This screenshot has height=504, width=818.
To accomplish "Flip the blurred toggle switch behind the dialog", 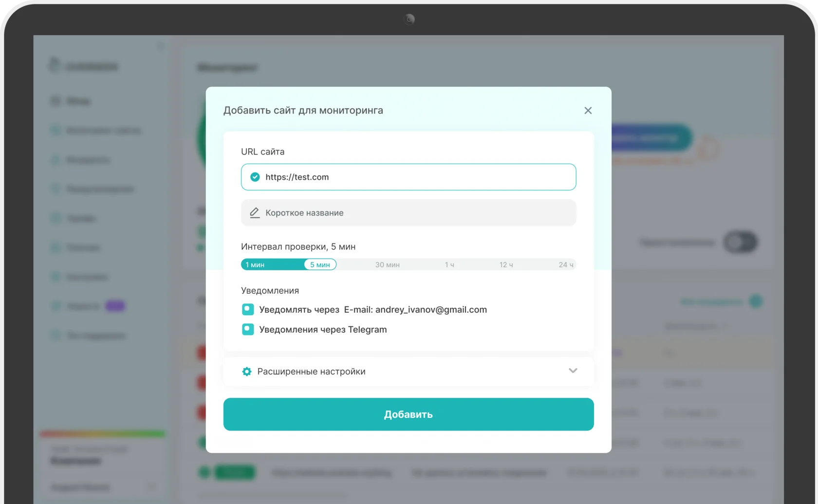I will (x=740, y=242).
